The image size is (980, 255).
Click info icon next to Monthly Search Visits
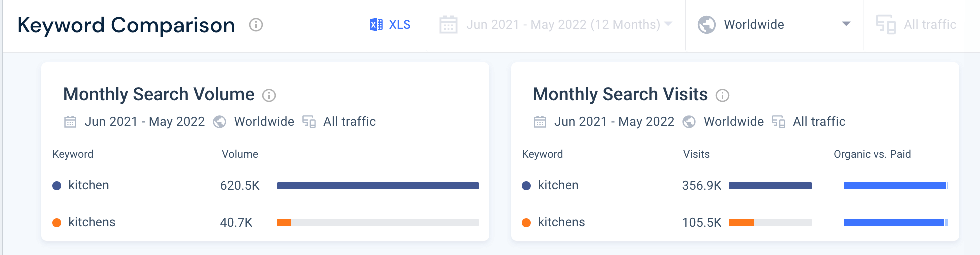(722, 95)
